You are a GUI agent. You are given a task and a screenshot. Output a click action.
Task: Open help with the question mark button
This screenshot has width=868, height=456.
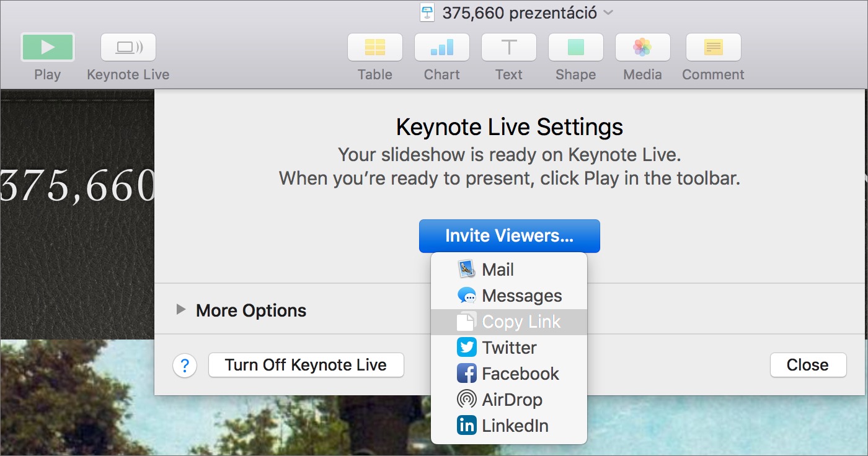tap(185, 366)
